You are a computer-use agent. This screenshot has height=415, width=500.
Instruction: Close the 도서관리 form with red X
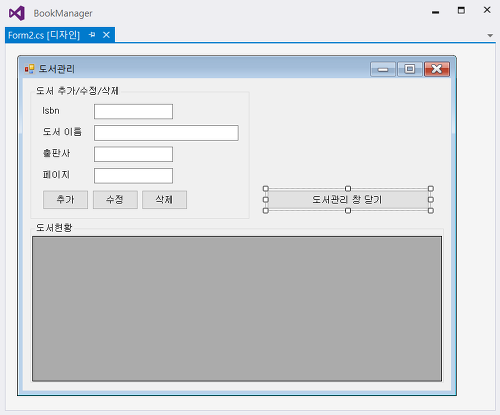tap(437, 69)
